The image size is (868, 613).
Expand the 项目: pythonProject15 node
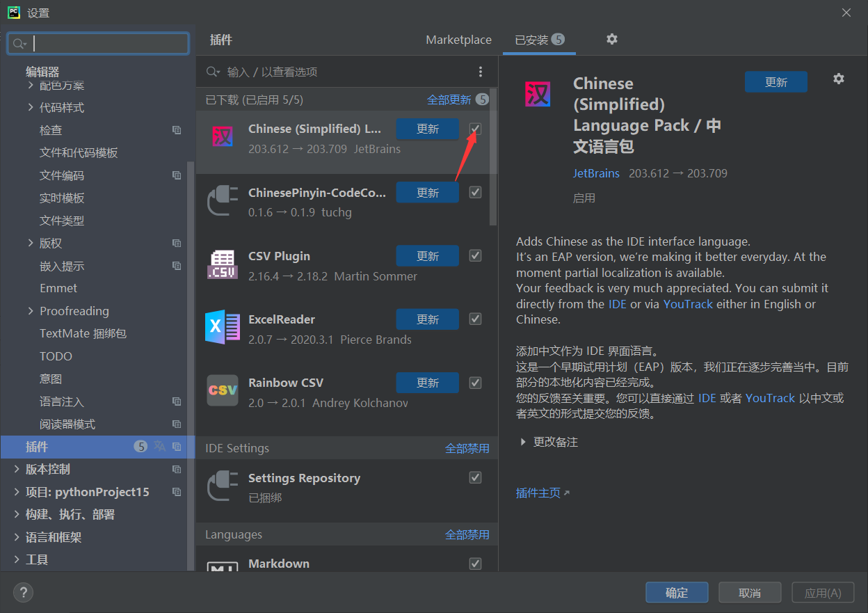tap(17, 492)
